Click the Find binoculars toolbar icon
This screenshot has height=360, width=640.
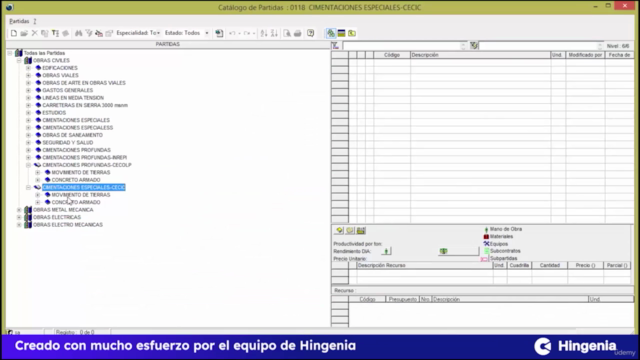click(x=78, y=33)
